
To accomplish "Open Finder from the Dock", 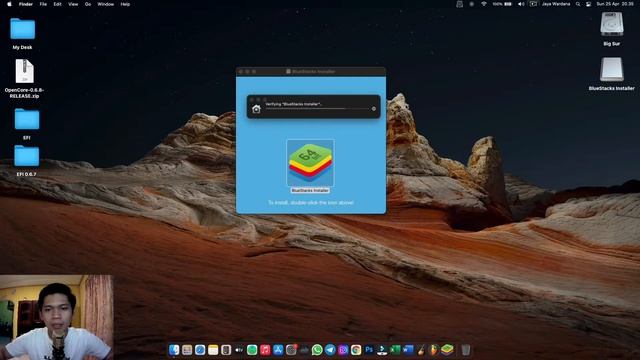I will pos(174,350).
